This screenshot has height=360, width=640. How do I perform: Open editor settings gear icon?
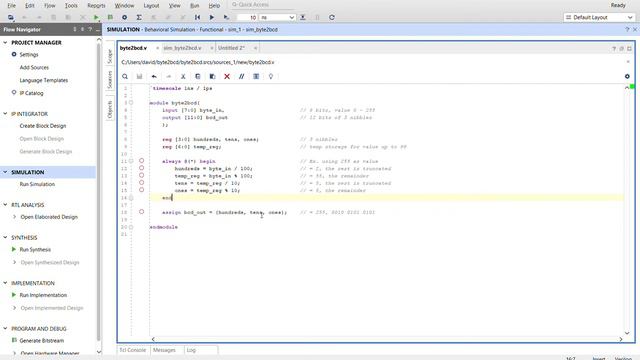point(627,76)
